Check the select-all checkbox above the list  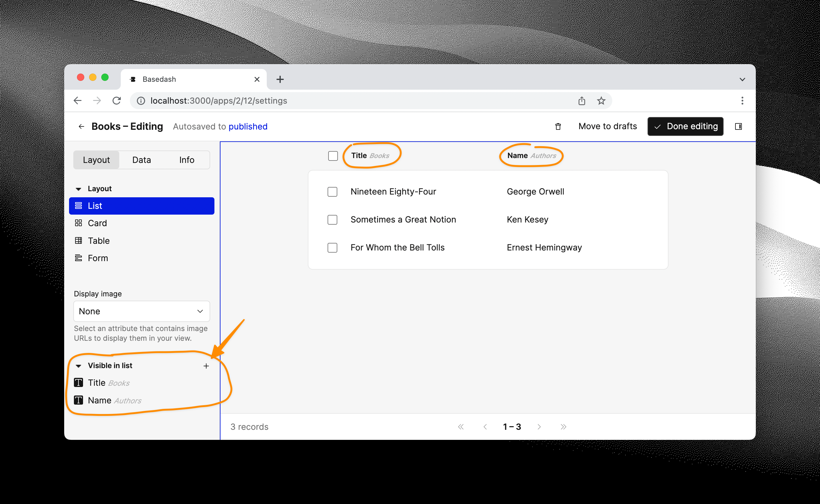pyautogui.click(x=332, y=156)
